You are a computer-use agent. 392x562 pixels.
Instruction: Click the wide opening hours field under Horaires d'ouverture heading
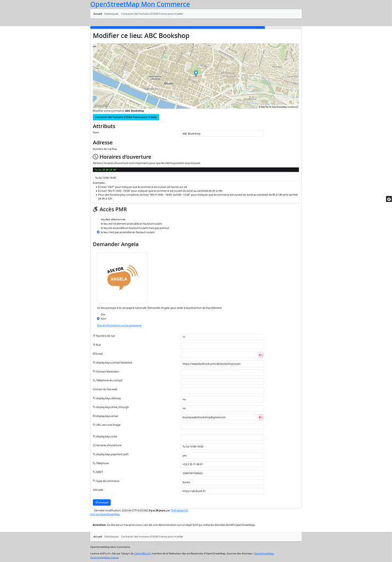196,178
